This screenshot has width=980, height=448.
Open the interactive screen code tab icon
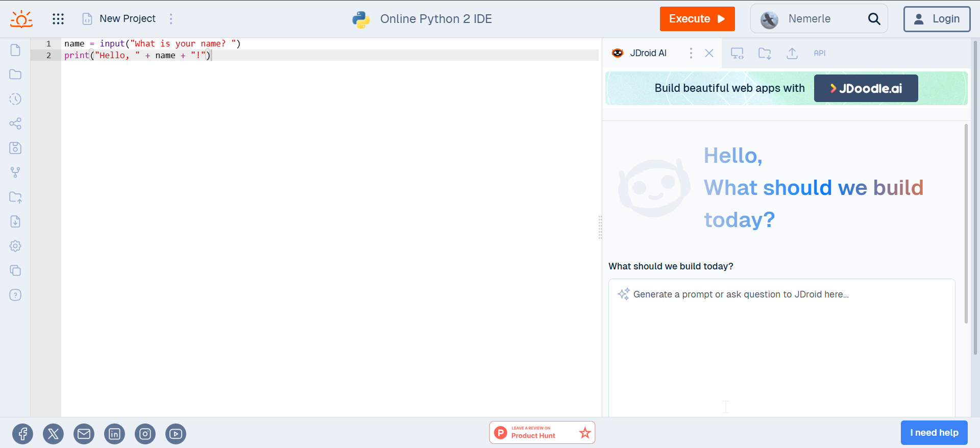(738, 53)
